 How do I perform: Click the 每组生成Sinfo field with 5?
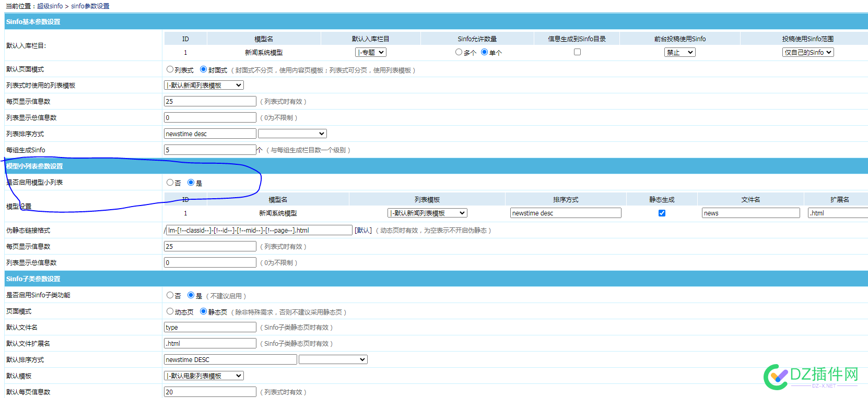(x=210, y=150)
